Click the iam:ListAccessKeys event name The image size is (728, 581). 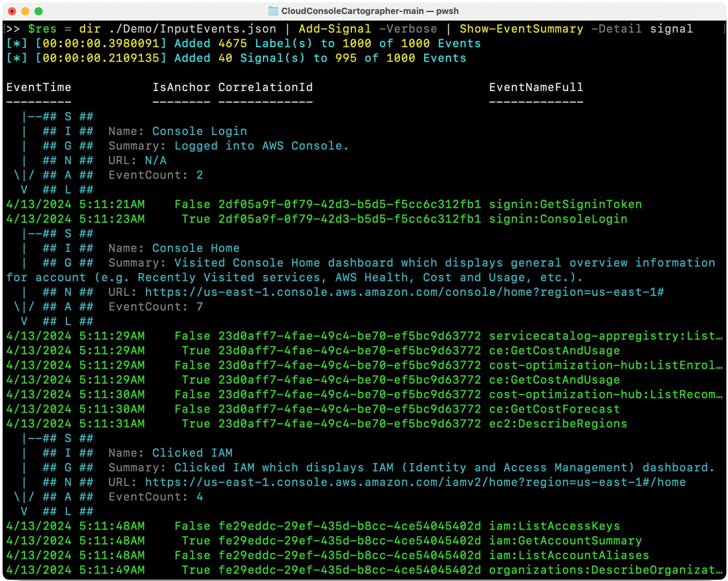pos(554,526)
